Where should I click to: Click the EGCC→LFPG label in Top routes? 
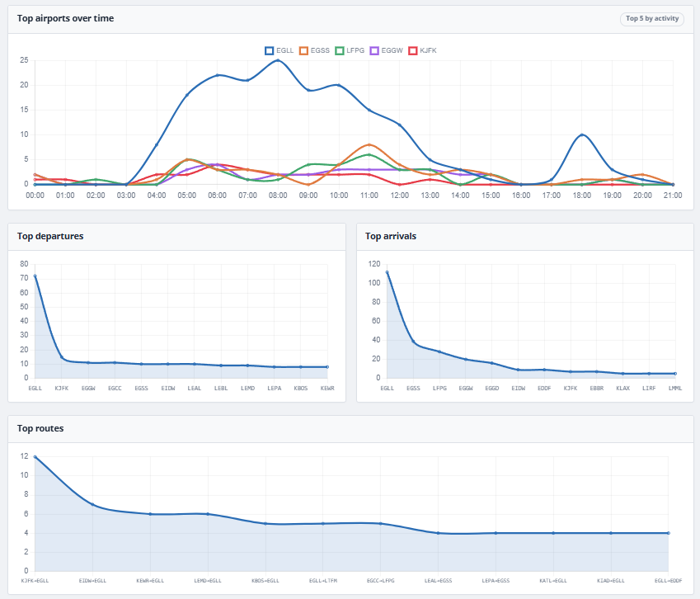(x=380, y=581)
